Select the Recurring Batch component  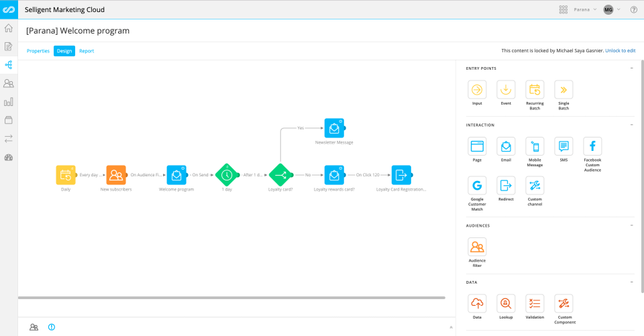point(535,90)
